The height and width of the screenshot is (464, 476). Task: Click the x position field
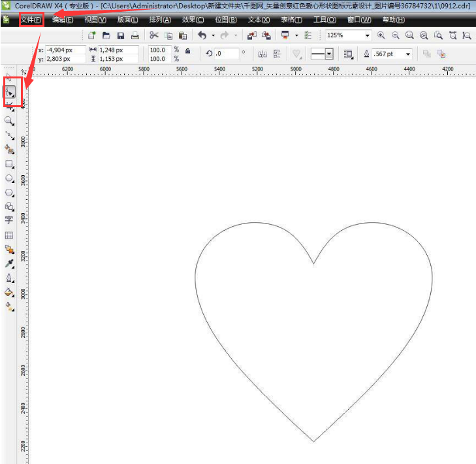[x=65, y=50]
